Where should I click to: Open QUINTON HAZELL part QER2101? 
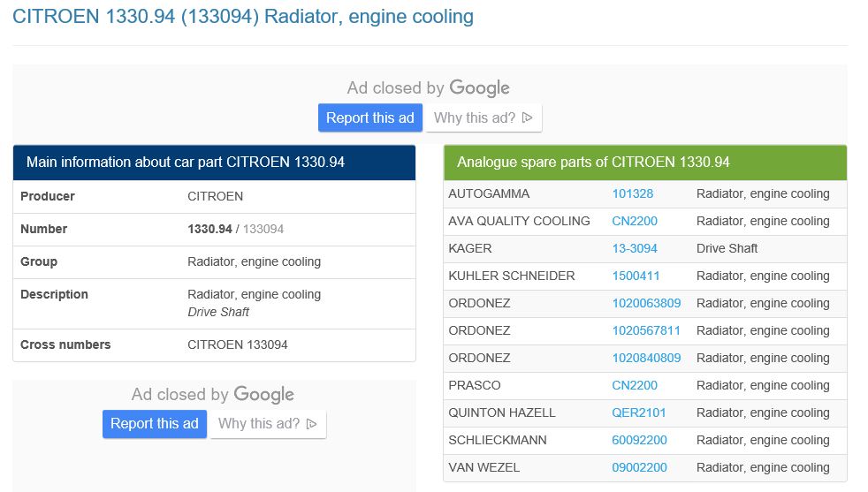[x=639, y=413]
